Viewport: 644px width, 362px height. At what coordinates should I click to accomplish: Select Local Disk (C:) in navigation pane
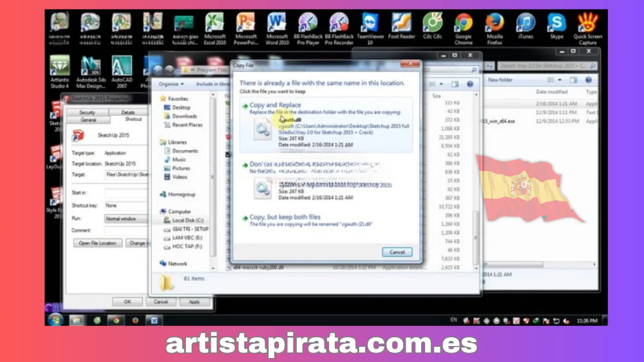tap(187, 220)
